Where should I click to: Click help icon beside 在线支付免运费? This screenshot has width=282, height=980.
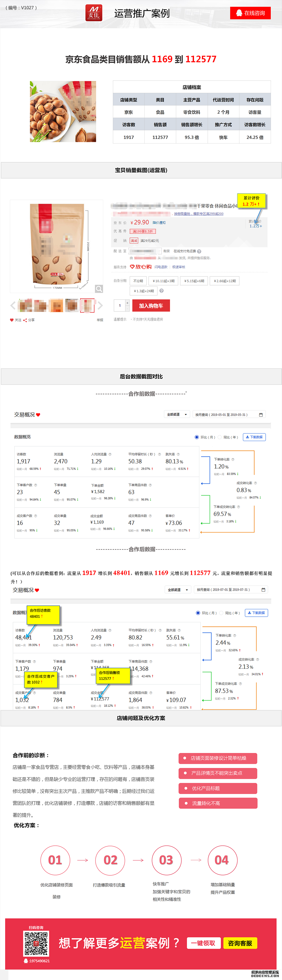(x=199, y=251)
